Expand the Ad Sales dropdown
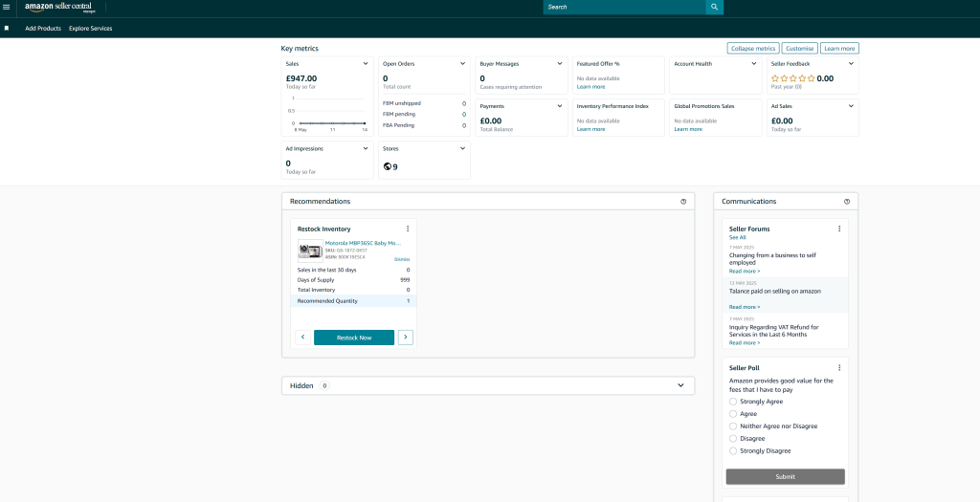The width and height of the screenshot is (980, 502). click(851, 106)
